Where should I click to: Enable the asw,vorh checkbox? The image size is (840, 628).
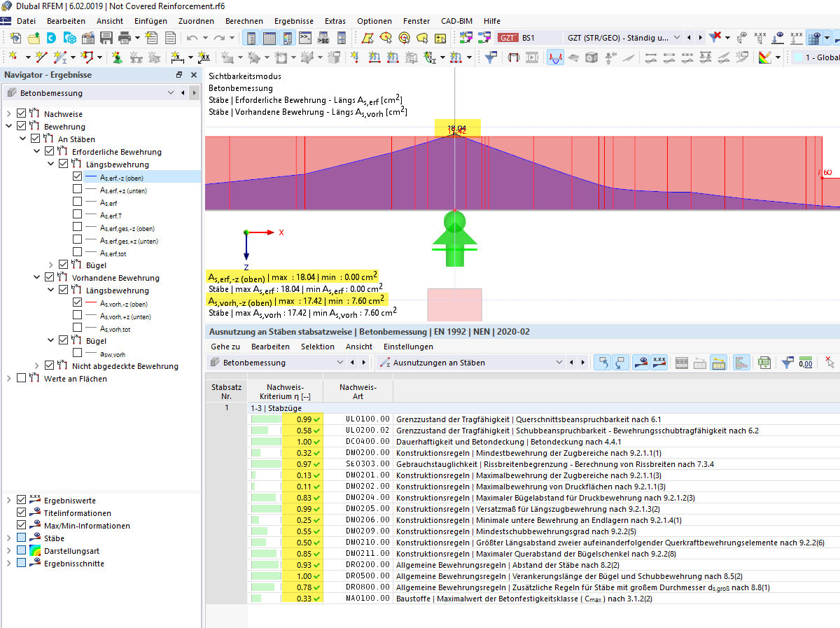[x=77, y=354]
